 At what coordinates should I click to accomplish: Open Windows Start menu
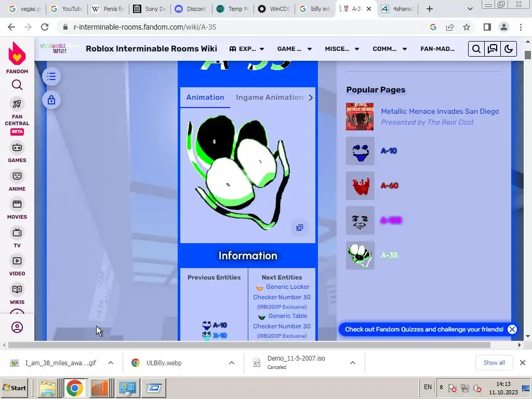coord(15,388)
